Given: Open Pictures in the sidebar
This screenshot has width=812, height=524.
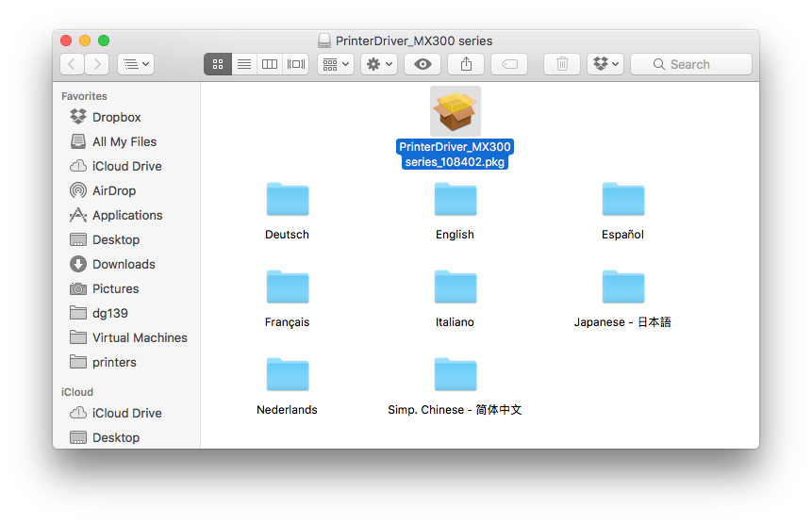Looking at the screenshot, I should coord(126,288).
